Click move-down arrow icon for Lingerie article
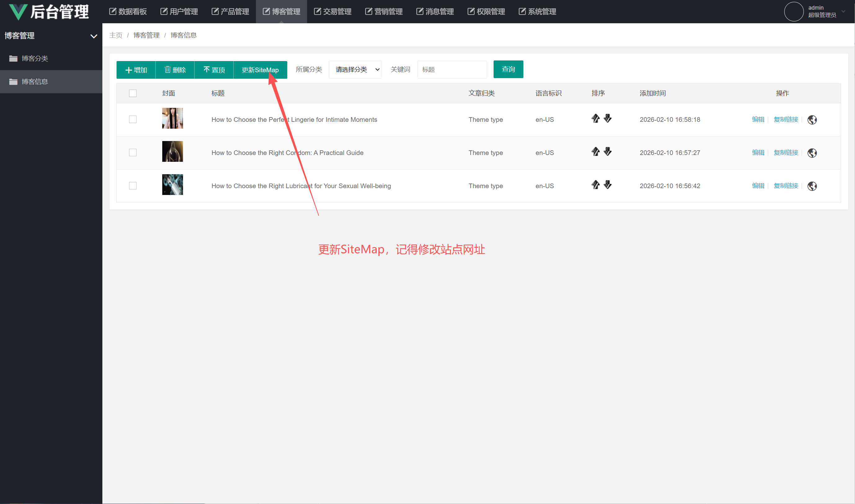The height and width of the screenshot is (504, 855). [x=608, y=118]
